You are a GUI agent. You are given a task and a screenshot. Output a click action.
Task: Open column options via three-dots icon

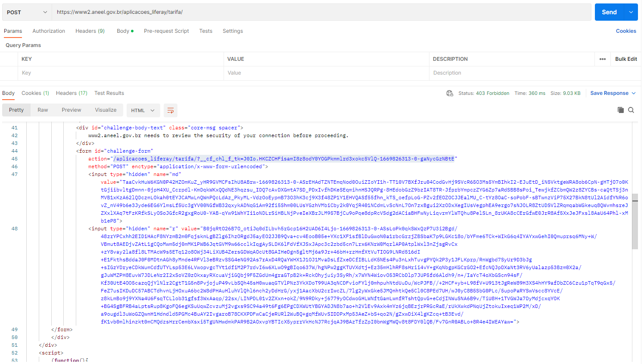(x=603, y=59)
